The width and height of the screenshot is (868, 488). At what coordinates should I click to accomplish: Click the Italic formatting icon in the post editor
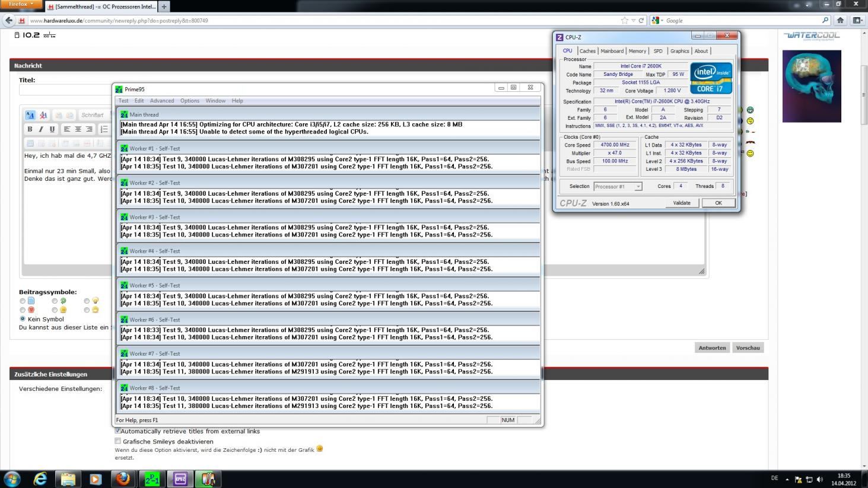pos(41,129)
